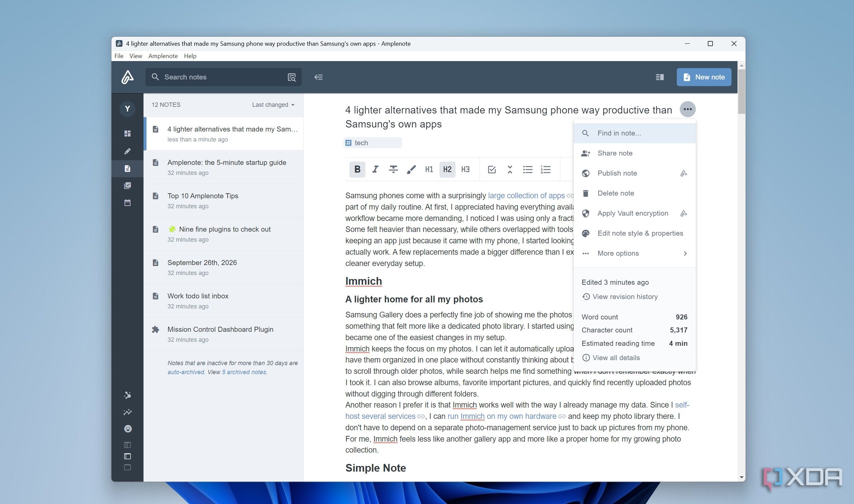Open the Last changed sort dropdown
854x504 pixels.
pyautogui.click(x=273, y=104)
